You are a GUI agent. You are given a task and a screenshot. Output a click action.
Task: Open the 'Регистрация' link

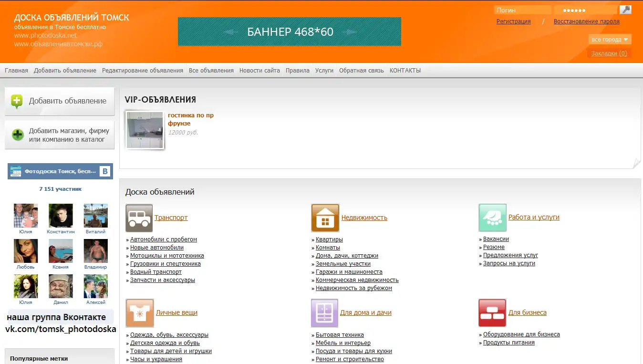coord(513,21)
